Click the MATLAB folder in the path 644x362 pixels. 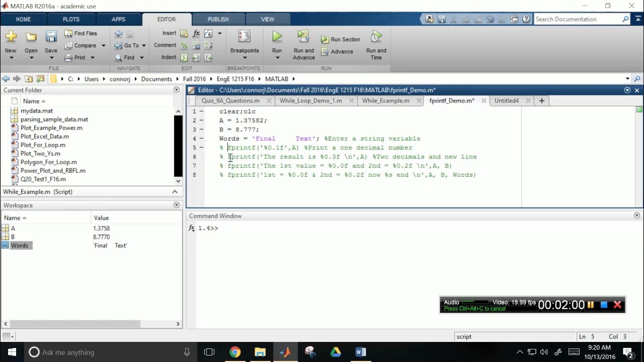(276, 79)
